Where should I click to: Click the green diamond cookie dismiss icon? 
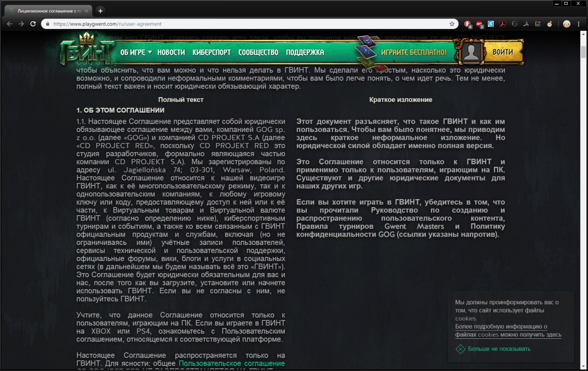(460, 349)
